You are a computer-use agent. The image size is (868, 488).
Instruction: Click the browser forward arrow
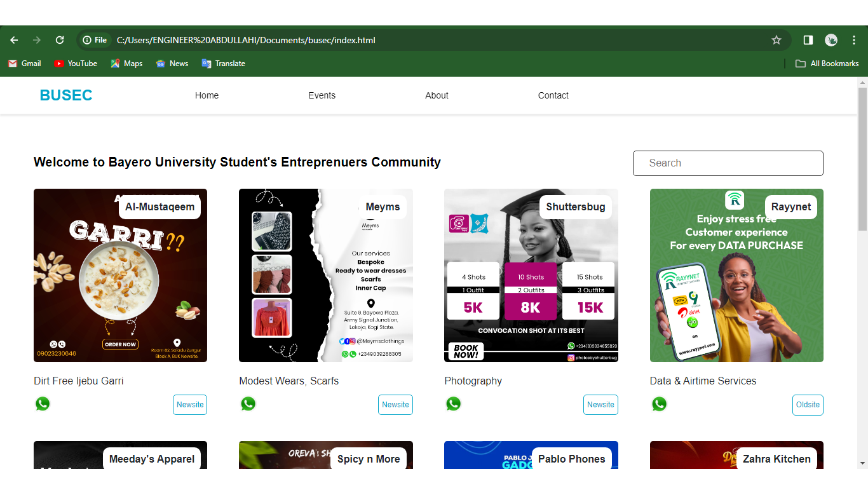click(37, 40)
